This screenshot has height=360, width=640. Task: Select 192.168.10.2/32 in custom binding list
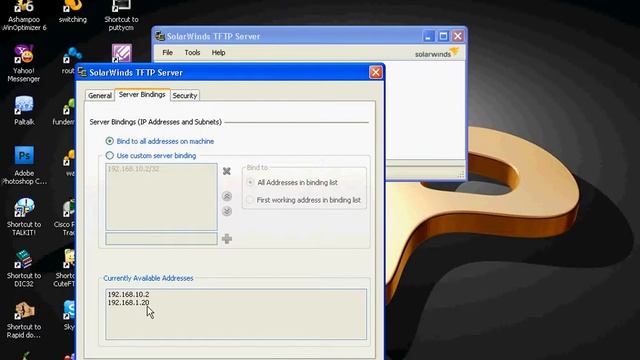click(133, 169)
